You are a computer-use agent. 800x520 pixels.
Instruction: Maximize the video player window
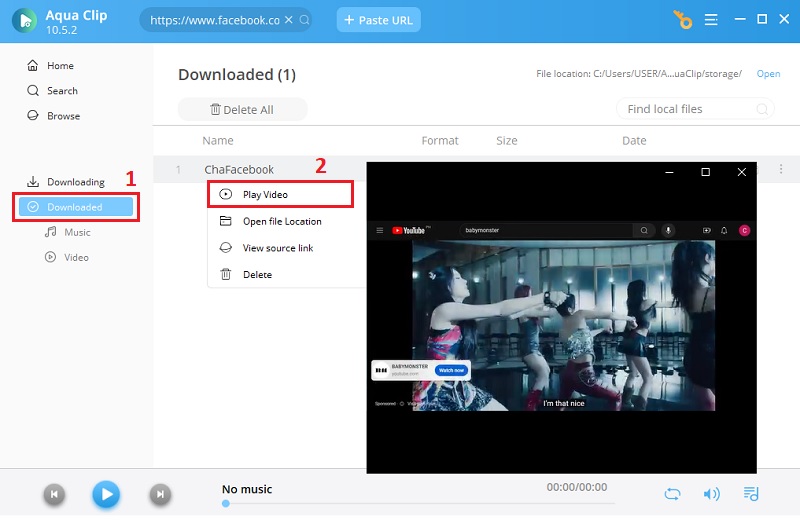click(706, 172)
